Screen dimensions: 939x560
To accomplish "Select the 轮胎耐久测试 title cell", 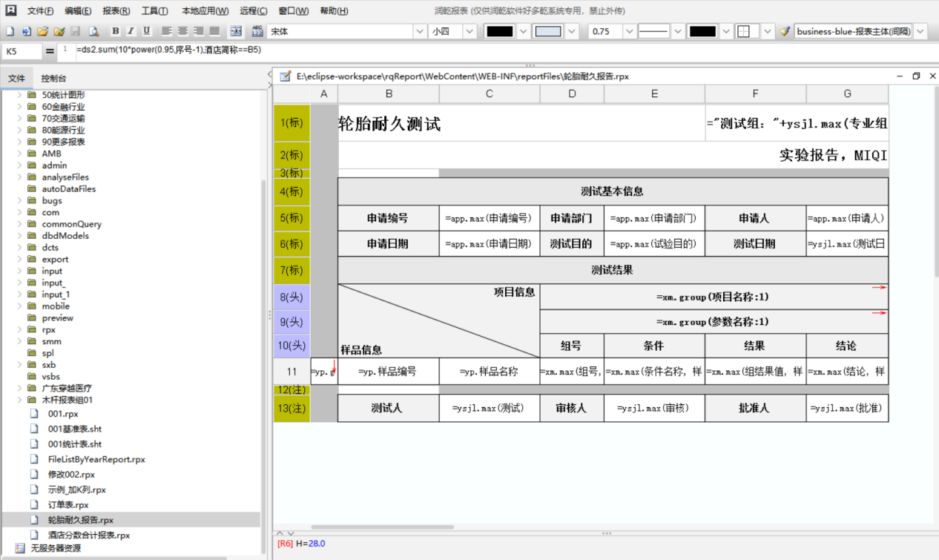I will 521,123.
